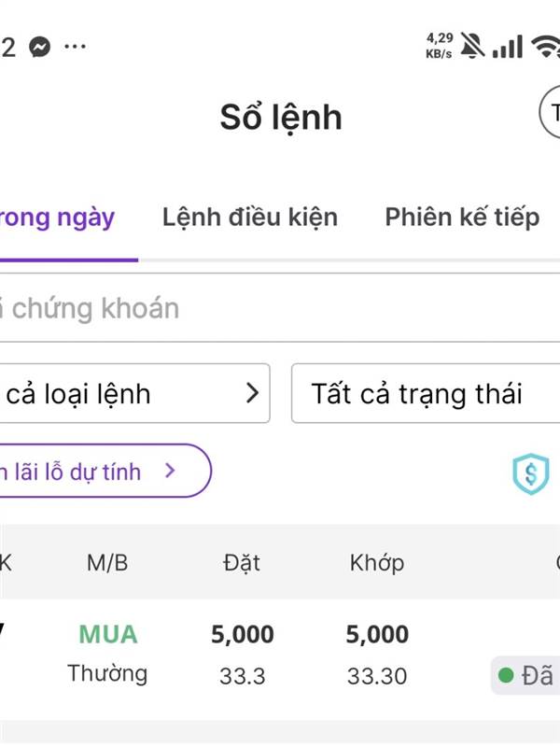This screenshot has width=560, height=747.
Task: Tap the Wi-Fi icon in status bar
Action: pyautogui.click(x=546, y=45)
